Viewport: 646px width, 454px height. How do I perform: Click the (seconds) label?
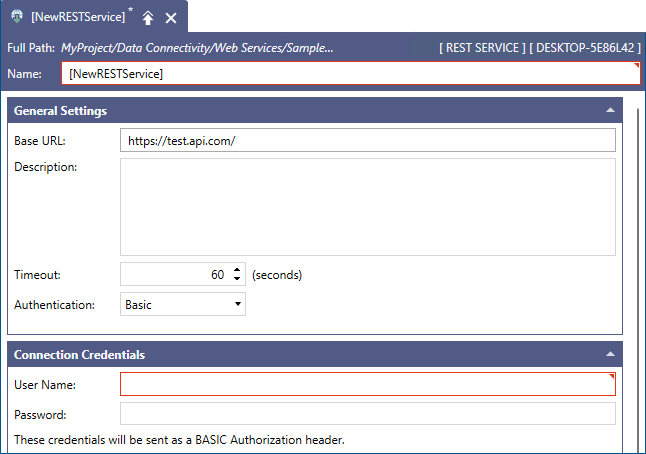tap(277, 275)
